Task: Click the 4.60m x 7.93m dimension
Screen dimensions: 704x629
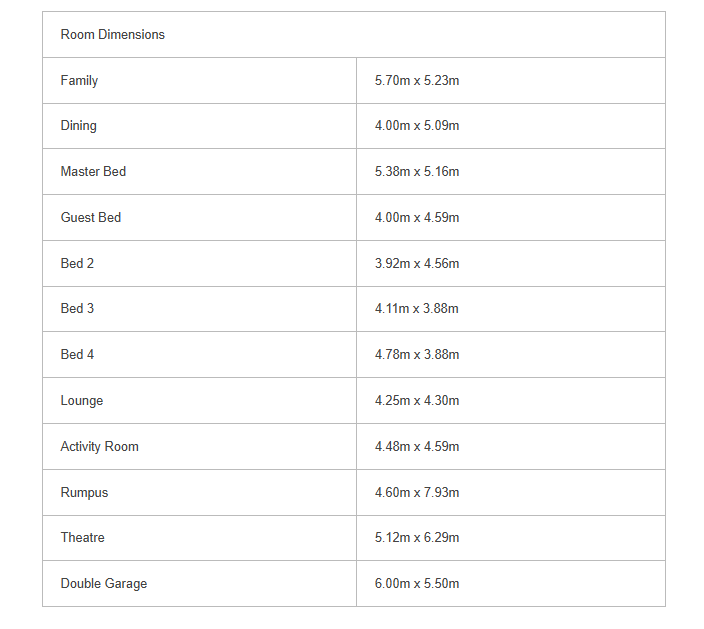Action: [416, 493]
